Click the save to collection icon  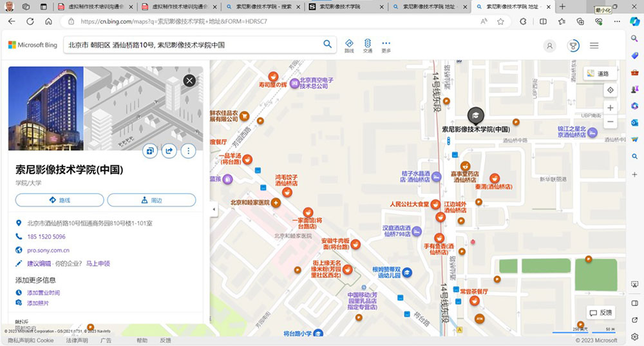[150, 151]
